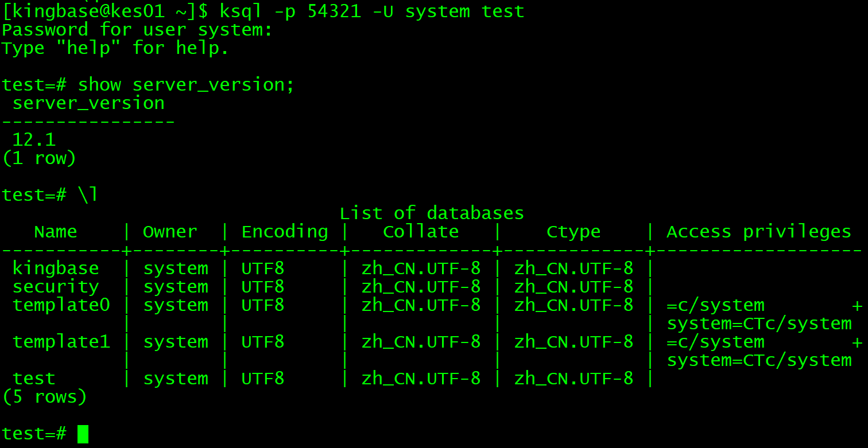Click the "(5 rows)" result count
Screen dimensions: 868x448
[45, 397]
